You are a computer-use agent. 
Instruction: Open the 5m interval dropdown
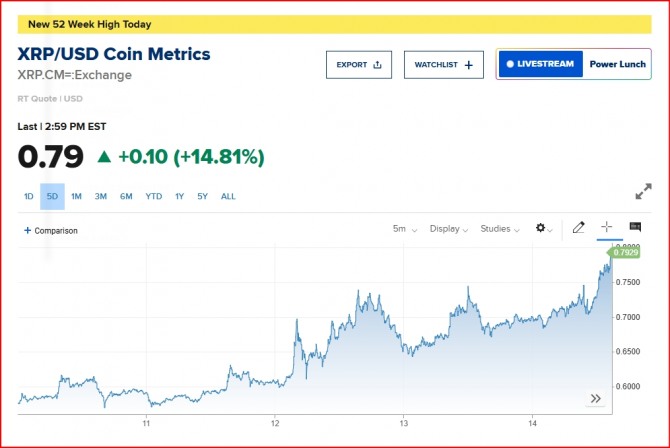pyautogui.click(x=404, y=229)
